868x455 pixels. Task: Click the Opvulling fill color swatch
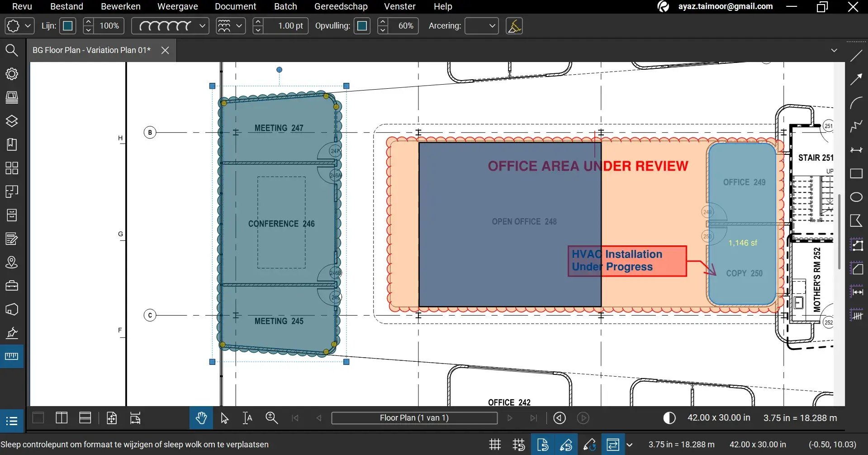point(362,26)
